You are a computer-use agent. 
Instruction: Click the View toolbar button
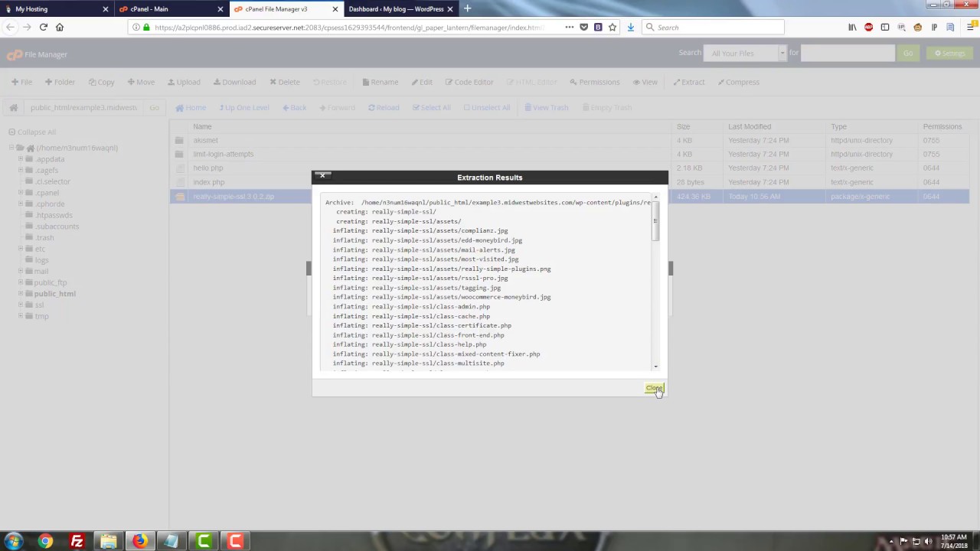click(x=645, y=82)
